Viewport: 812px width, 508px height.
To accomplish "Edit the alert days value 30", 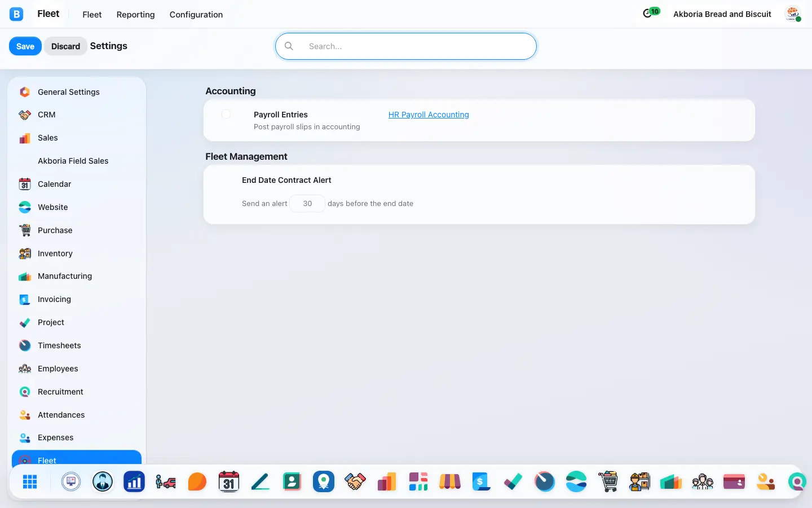I will pos(307,204).
